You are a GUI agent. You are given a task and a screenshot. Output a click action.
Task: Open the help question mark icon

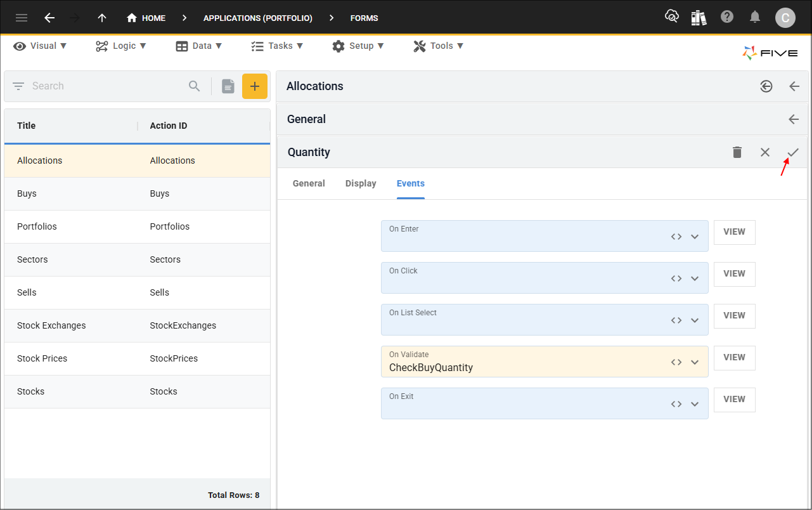[x=727, y=17]
